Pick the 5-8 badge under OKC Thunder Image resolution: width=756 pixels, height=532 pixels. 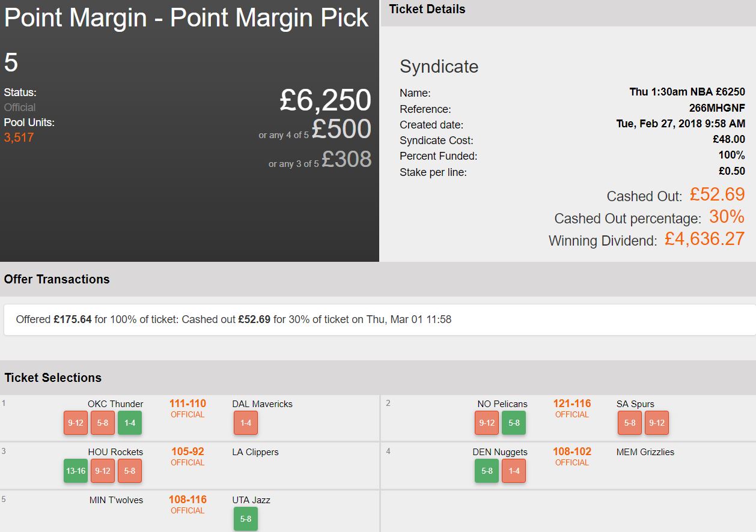(x=103, y=423)
